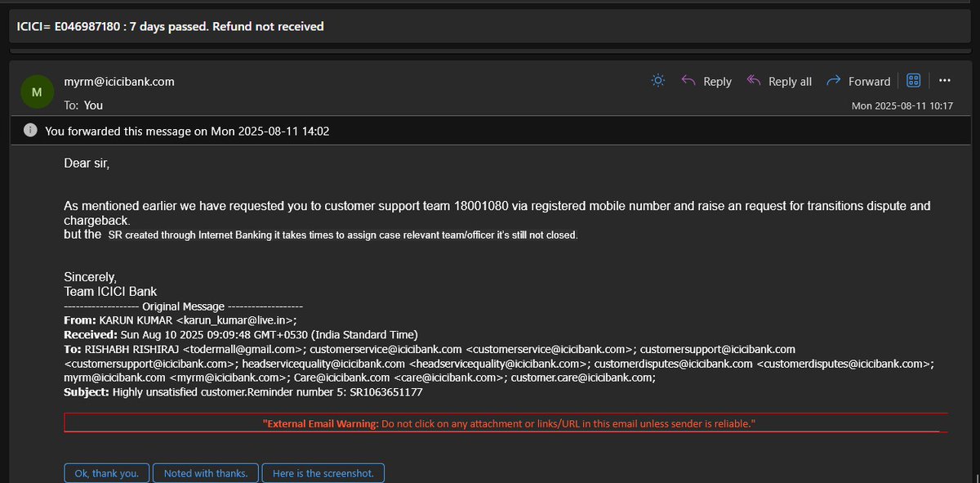This screenshot has height=483, width=980.
Task: Click the karun_kumar@live.in address
Action: (x=236, y=320)
